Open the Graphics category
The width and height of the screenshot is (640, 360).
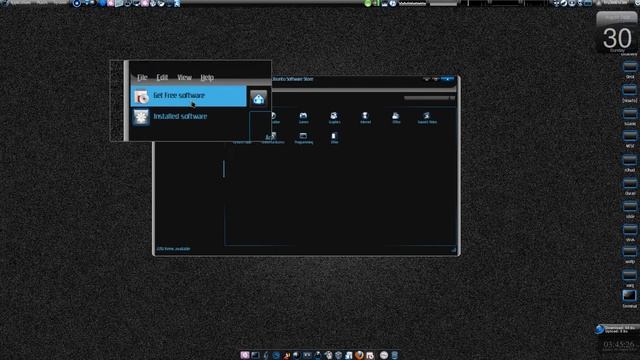pos(334,118)
